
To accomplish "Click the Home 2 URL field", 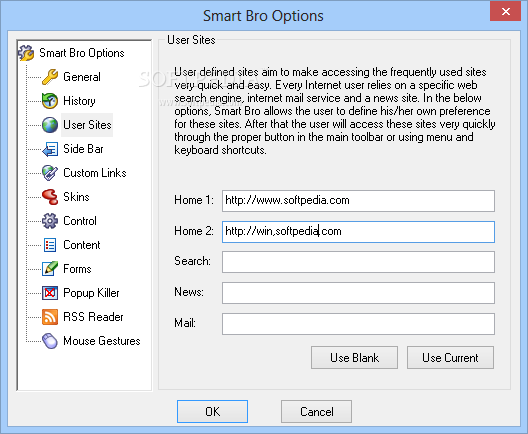I will [x=358, y=232].
